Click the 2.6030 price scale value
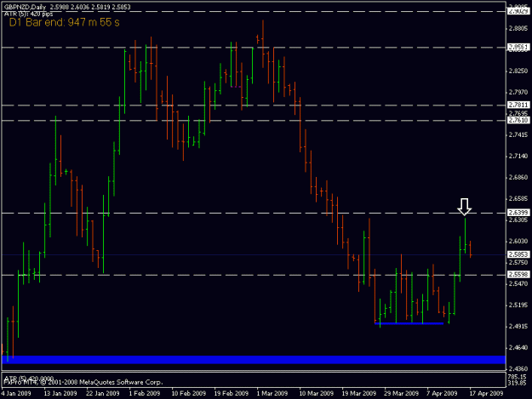Viewport: 532px width, 399px height. point(518,242)
